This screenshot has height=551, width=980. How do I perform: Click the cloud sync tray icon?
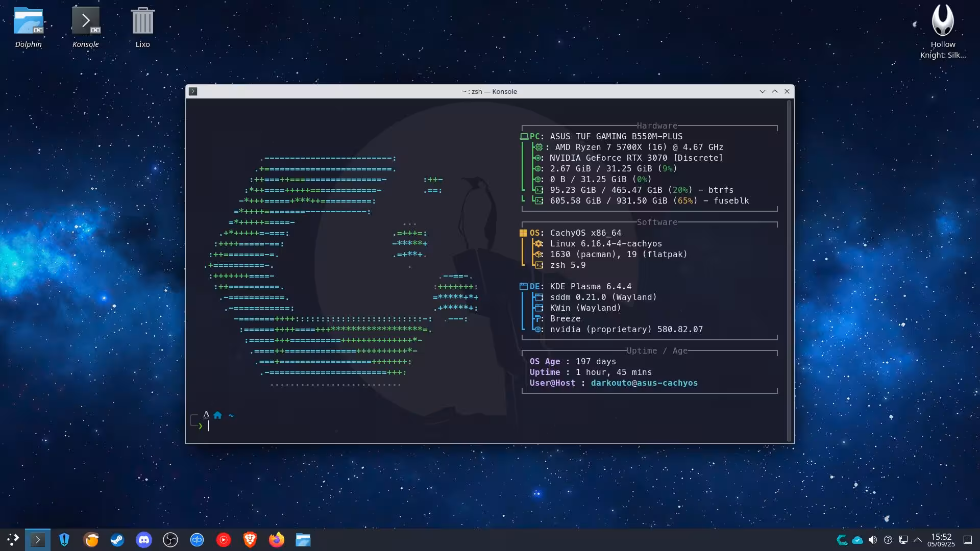tap(857, 540)
